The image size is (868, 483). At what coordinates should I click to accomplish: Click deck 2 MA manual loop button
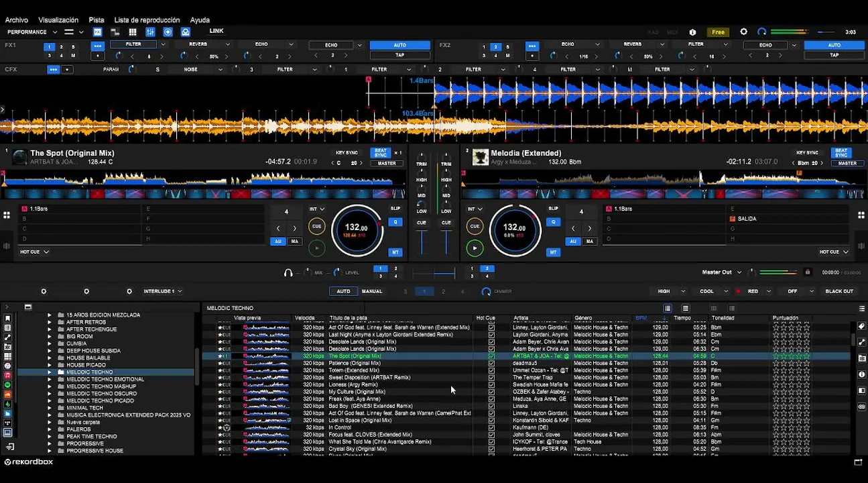click(x=589, y=241)
